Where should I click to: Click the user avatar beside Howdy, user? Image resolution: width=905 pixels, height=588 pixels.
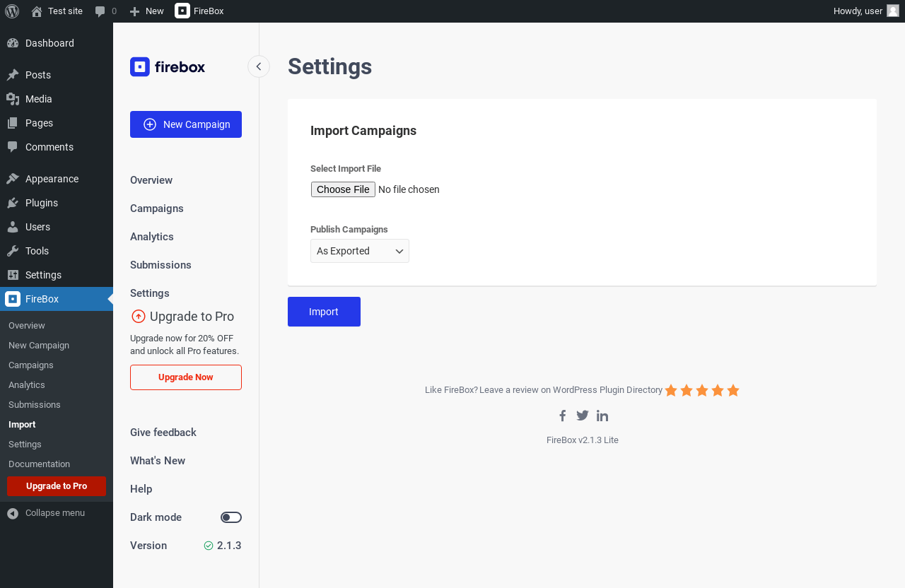click(x=893, y=11)
